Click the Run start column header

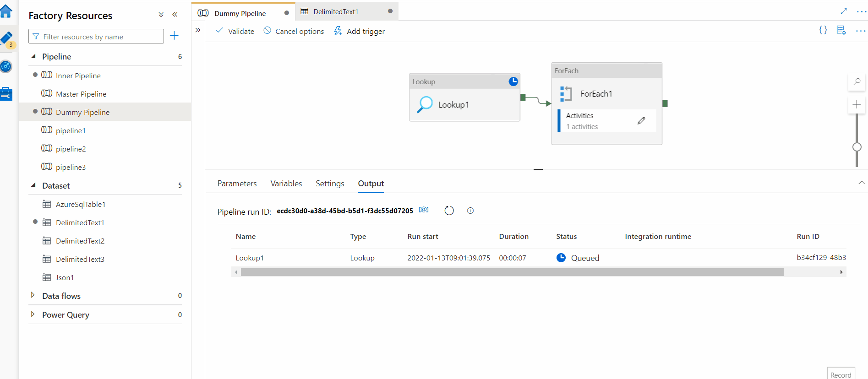(423, 237)
